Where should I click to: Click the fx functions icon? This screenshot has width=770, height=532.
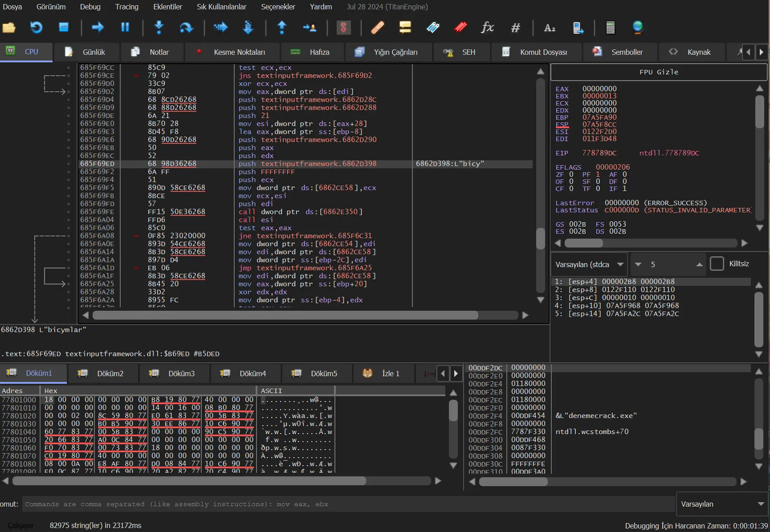coord(488,28)
